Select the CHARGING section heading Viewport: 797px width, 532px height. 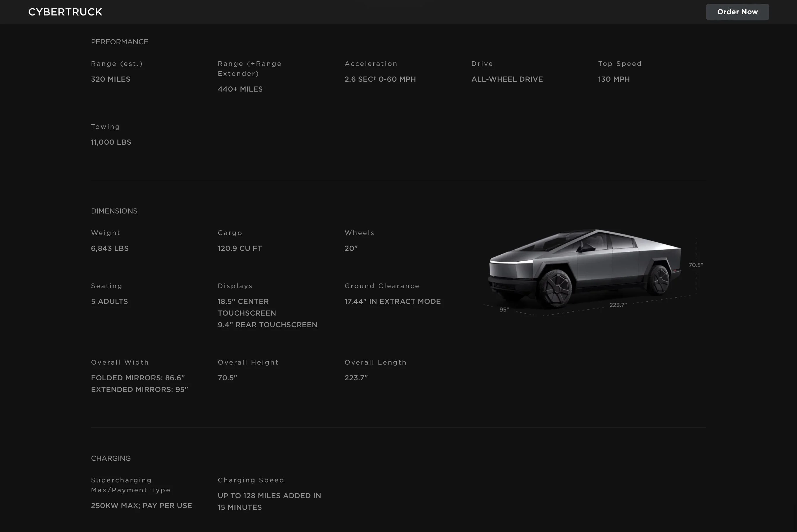[x=111, y=459]
